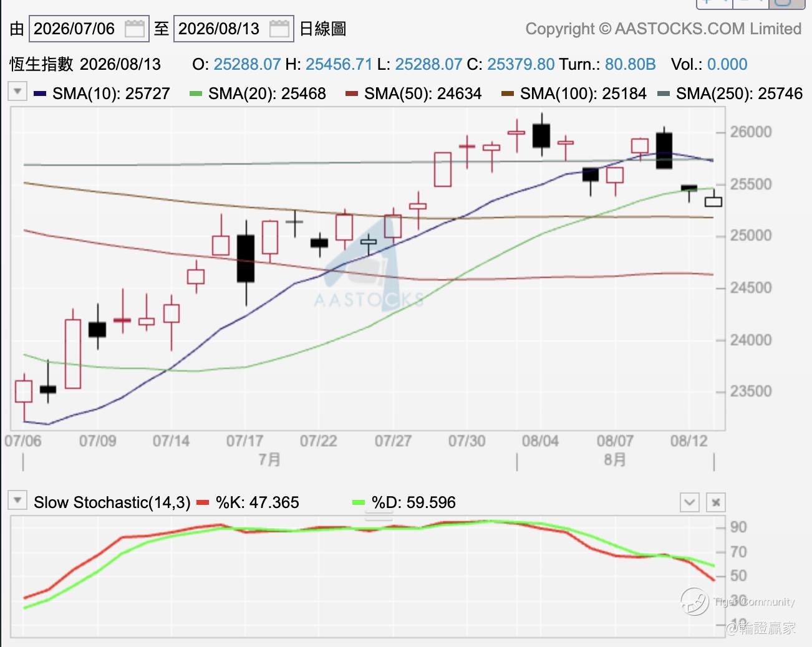
Task: Click the 90 stochastic axis label
Action: [738, 527]
